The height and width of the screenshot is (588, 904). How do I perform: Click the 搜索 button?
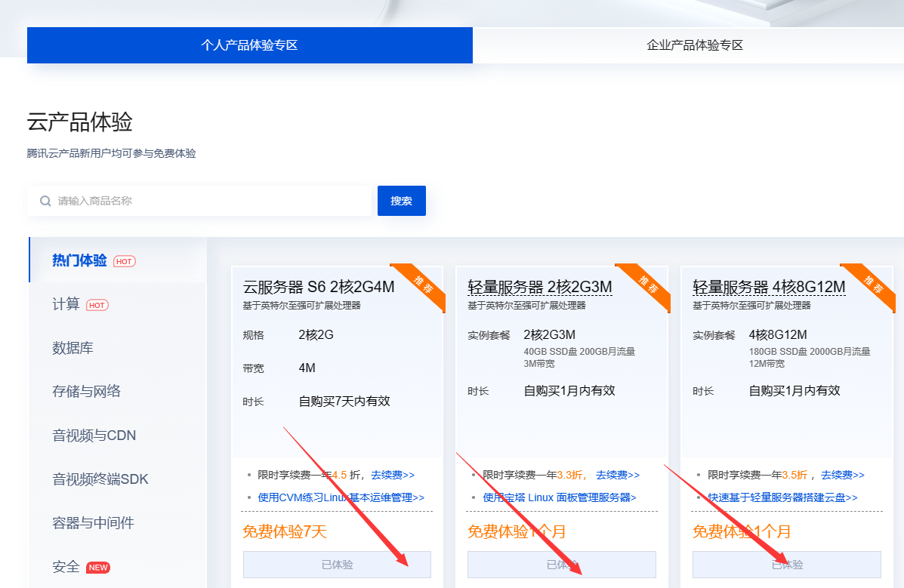point(402,201)
